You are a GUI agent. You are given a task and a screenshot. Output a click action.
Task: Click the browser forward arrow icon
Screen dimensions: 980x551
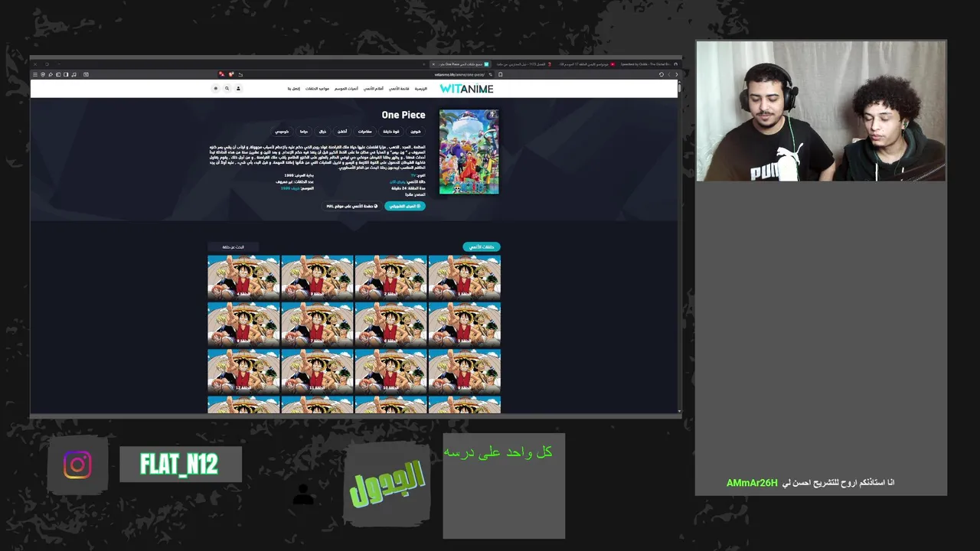coord(669,74)
